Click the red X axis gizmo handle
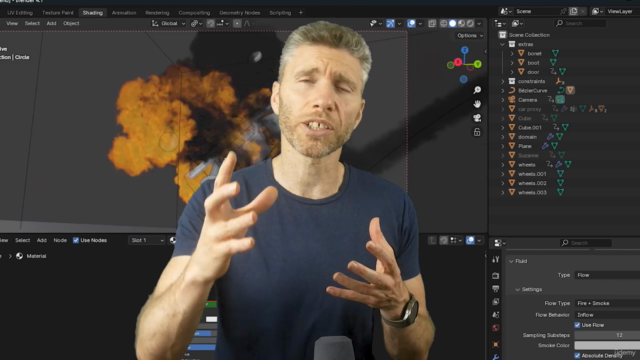640x360 pixels. (458, 62)
